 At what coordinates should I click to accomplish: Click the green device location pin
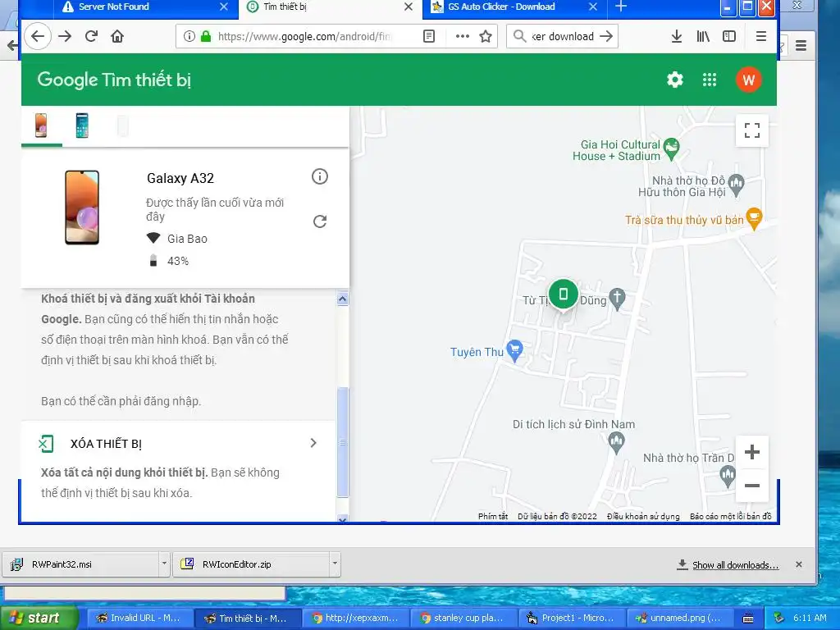563,294
